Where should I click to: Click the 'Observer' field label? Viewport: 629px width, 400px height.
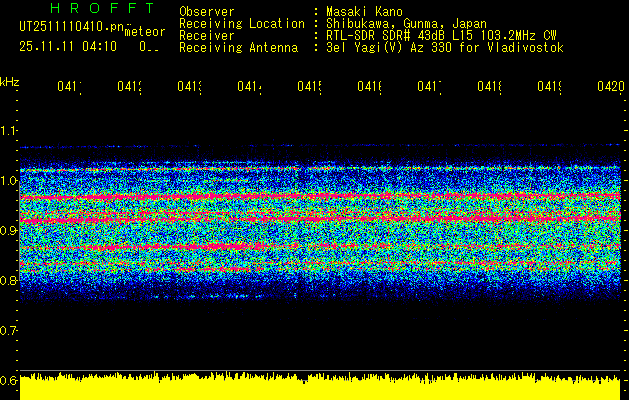point(207,12)
